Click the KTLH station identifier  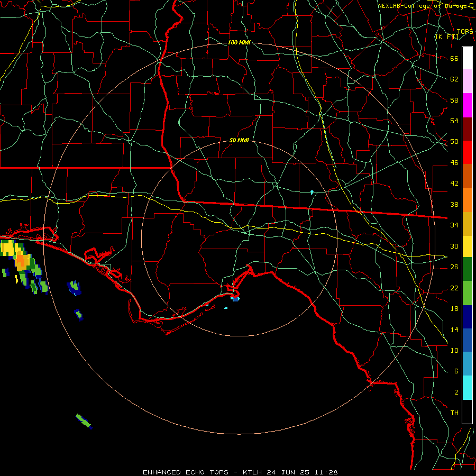click(x=252, y=472)
